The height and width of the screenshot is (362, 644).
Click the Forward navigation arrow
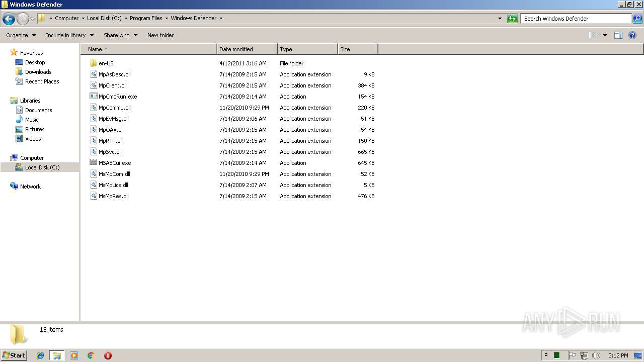[x=23, y=19]
